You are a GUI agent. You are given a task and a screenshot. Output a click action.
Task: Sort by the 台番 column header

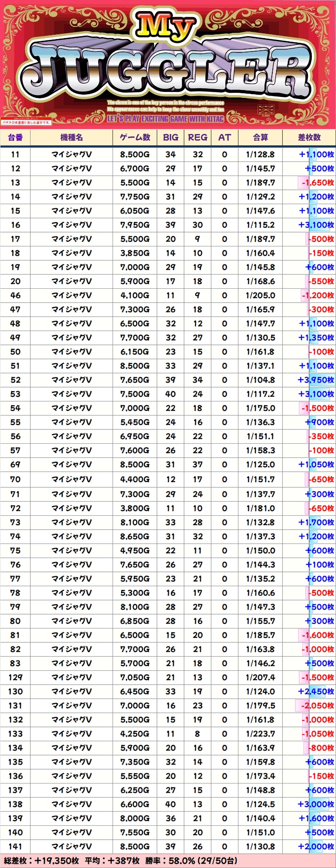[x=15, y=137]
